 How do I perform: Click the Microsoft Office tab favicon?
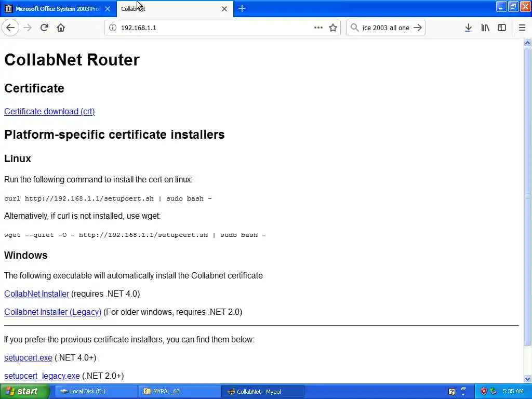pos(8,9)
